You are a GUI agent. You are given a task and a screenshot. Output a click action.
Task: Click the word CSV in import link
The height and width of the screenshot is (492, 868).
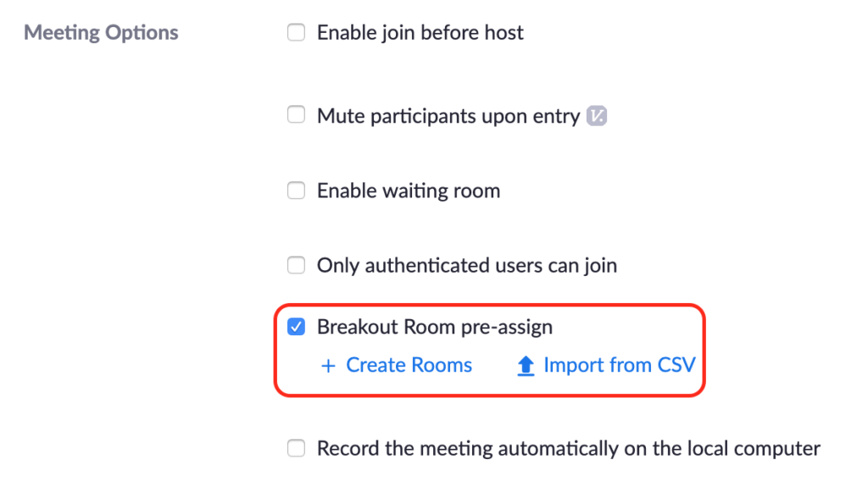tap(676, 365)
